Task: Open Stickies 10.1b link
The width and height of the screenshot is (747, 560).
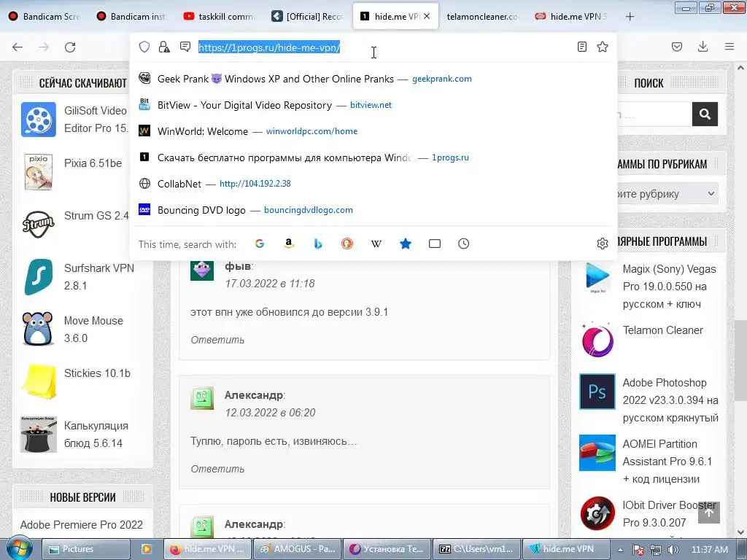Action: (97, 373)
